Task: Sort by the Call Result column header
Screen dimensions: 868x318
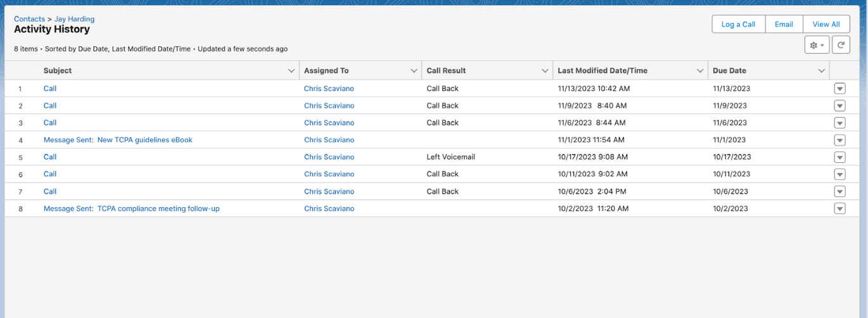Action: point(446,71)
